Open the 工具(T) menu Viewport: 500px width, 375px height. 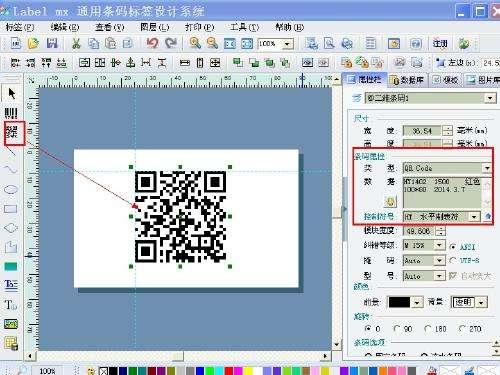click(x=244, y=27)
